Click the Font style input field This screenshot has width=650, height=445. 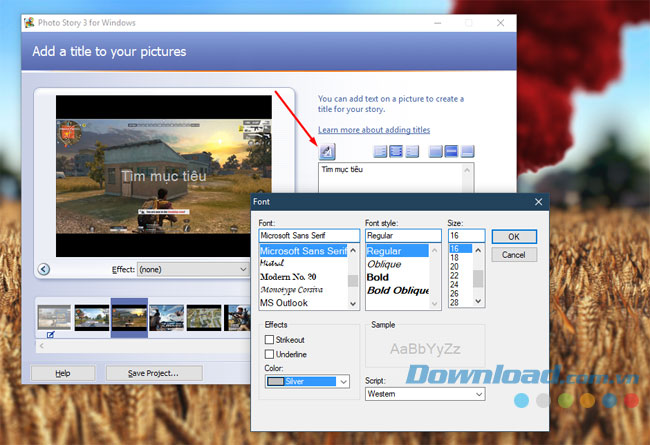[403, 236]
